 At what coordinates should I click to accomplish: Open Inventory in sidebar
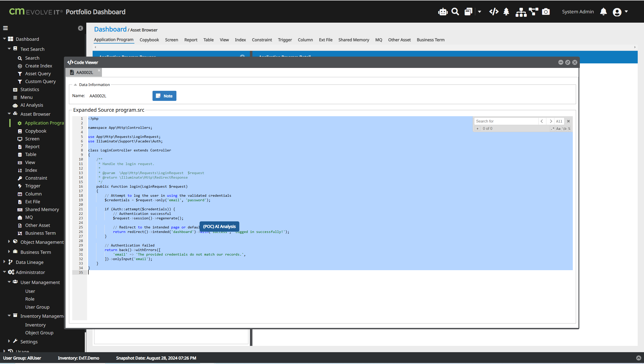[x=35, y=325]
